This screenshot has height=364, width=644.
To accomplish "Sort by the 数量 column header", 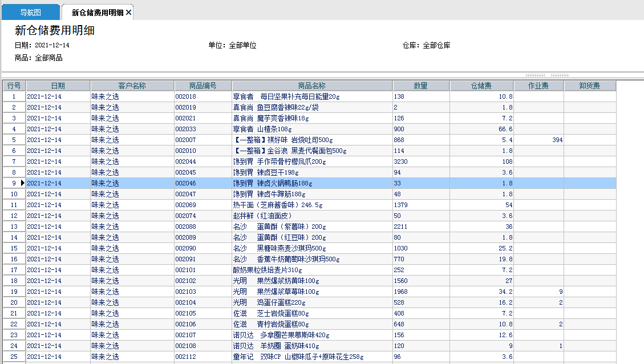I will [420, 86].
